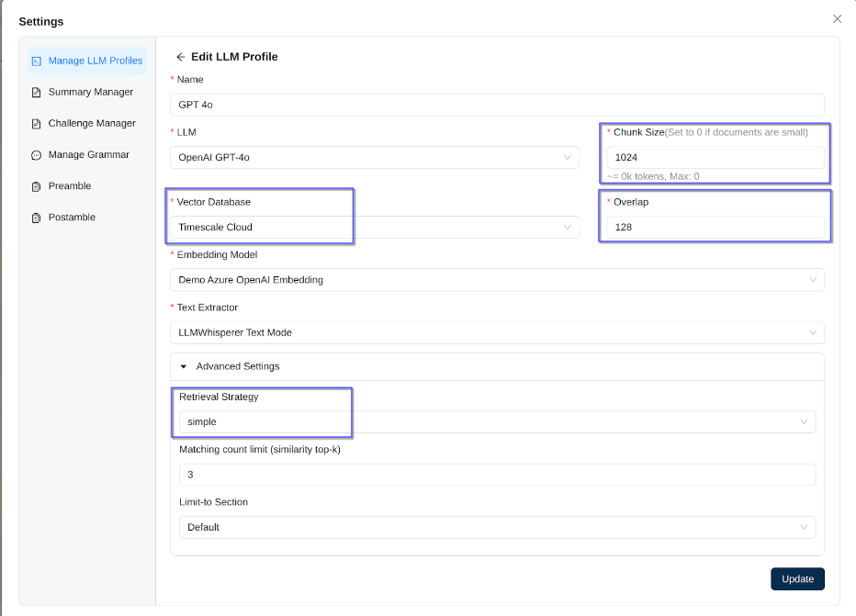Screen dimensions: 856x616
Task: Switch to Manage Grammar settings page
Action: click(x=88, y=155)
